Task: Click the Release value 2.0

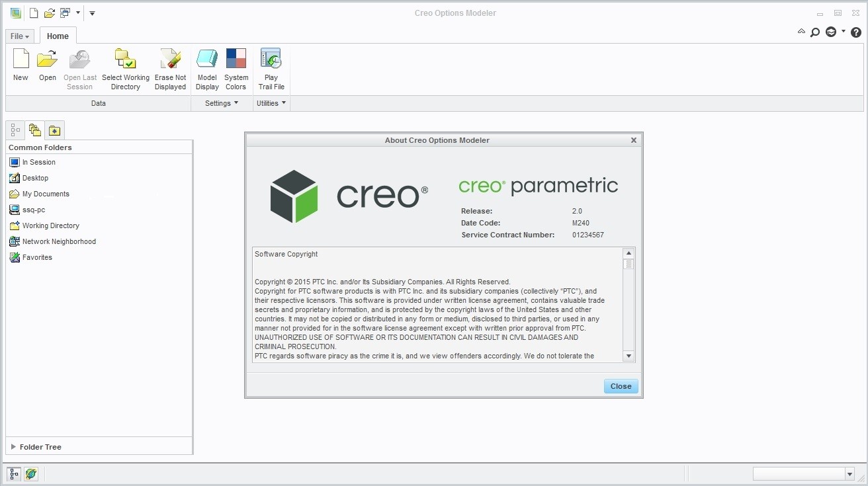Action: pos(577,211)
